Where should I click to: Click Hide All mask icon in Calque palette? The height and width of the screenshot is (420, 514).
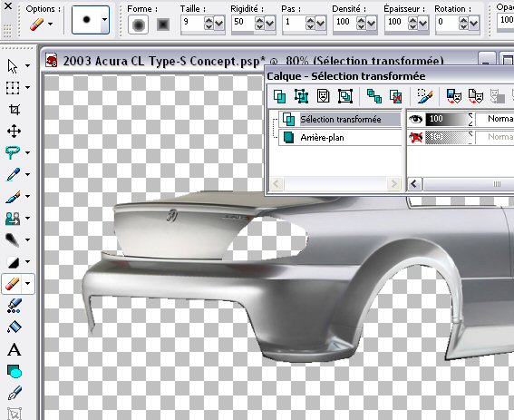tap(476, 96)
